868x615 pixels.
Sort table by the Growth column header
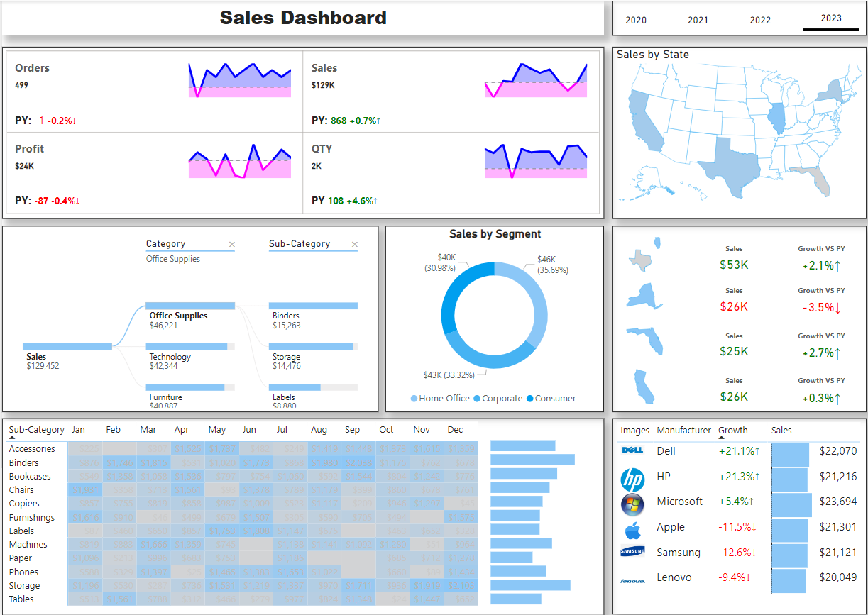pos(732,430)
